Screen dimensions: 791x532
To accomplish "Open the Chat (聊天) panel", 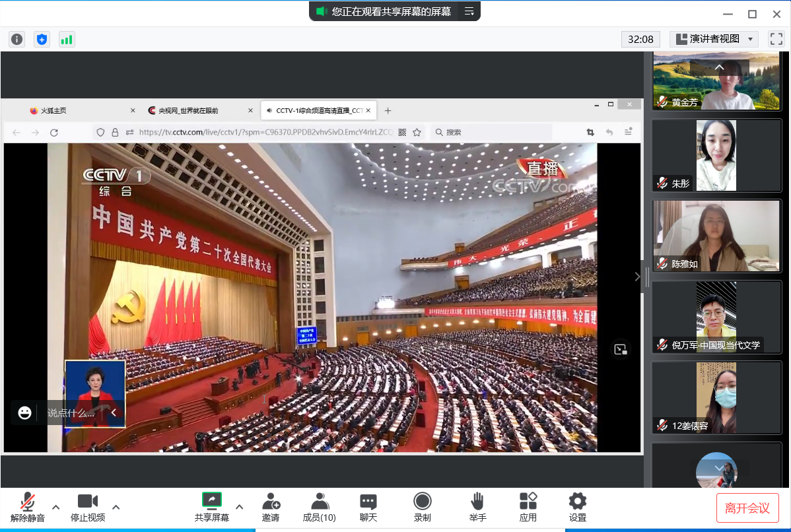I will point(368,507).
